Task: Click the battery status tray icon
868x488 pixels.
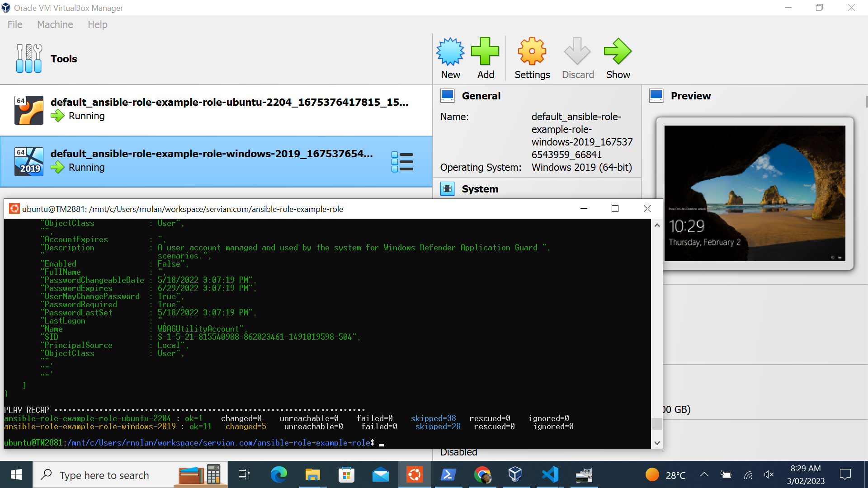Action: pos(726,474)
